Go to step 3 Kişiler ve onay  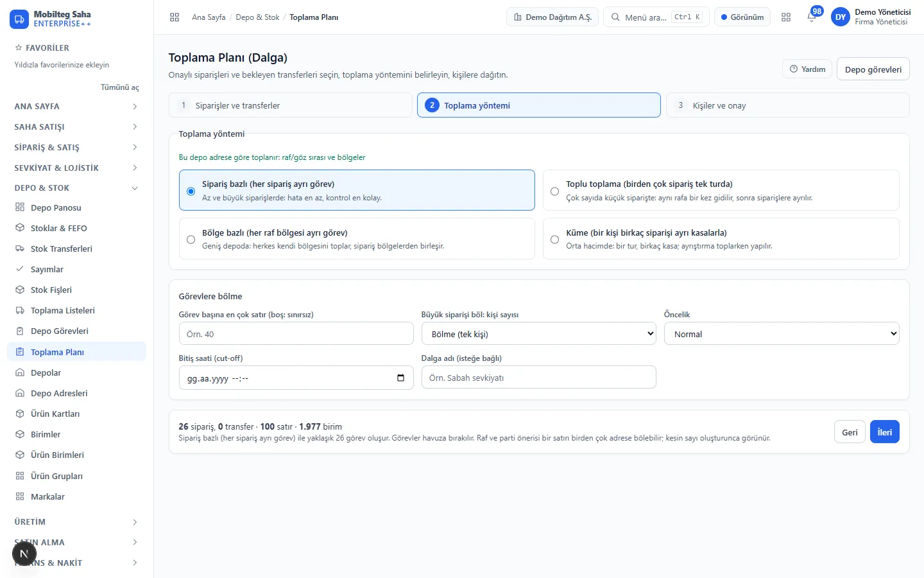click(787, 105)
